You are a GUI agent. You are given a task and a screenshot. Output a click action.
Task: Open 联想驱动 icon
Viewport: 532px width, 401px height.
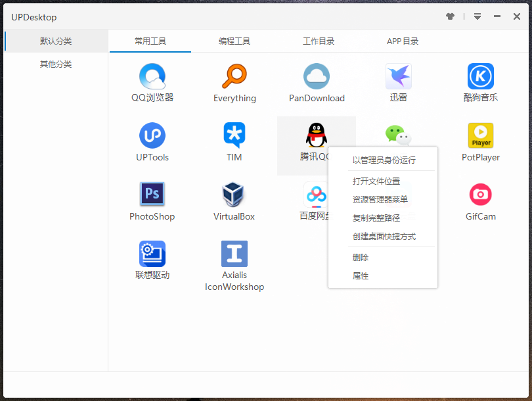(x=152, y=254)
